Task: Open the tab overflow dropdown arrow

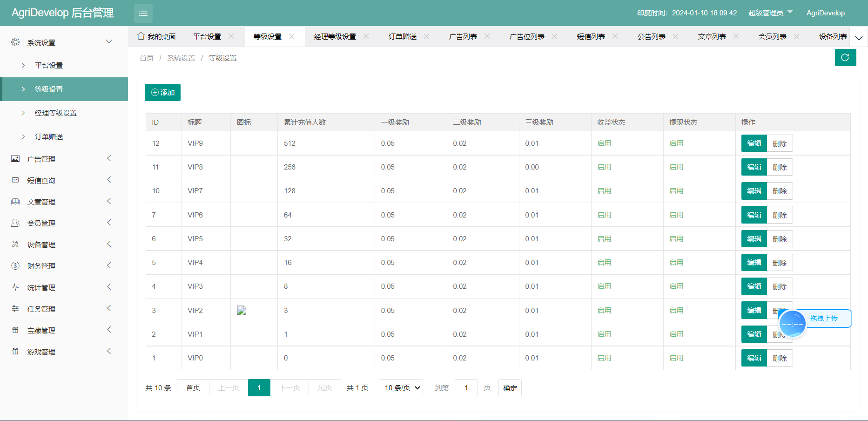Action: tap(859, 37)
